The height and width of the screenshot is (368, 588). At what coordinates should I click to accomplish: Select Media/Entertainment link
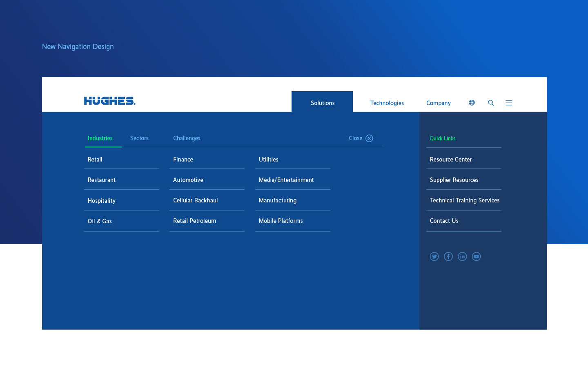[x=286, y=180]
